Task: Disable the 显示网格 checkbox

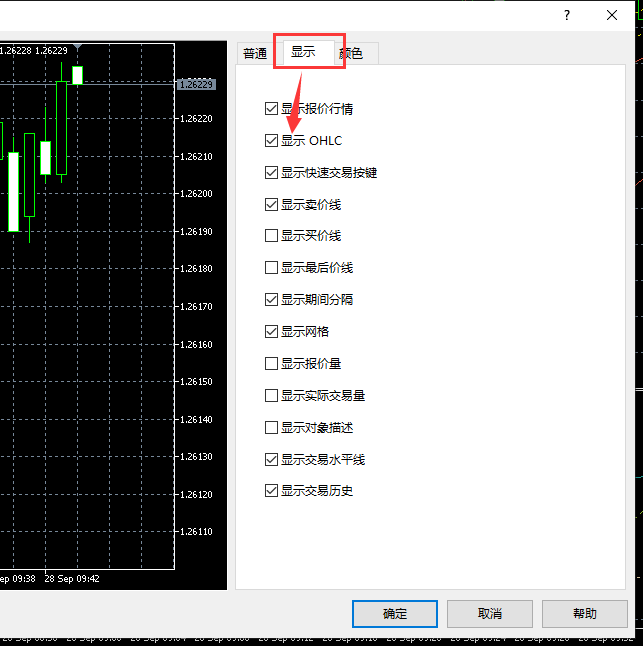Action: coord(271,332)
